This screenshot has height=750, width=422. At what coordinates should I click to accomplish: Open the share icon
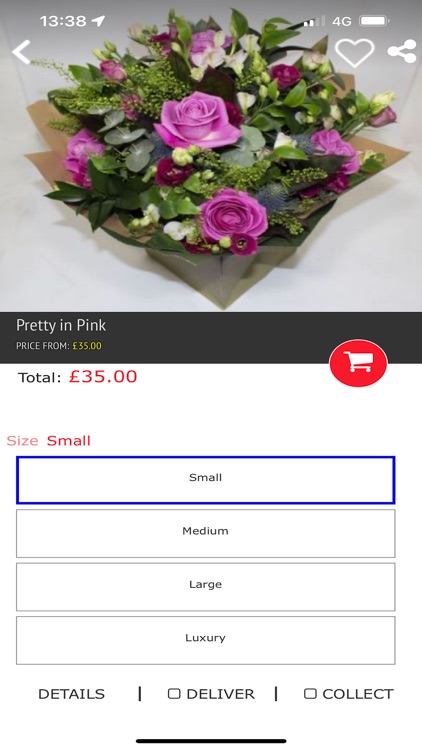tap(402, 51)
